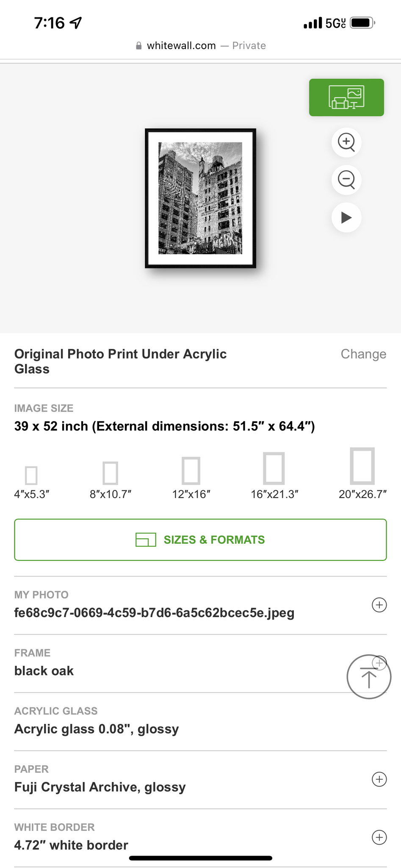Open the Sizes & Formats button
Image resolution: width=401 pixels, height=868 pixels.
[200, 540]
